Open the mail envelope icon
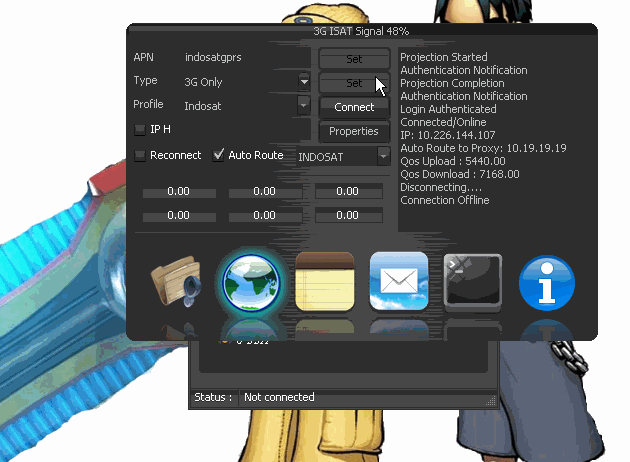This screenshot has height=462, width=630. click(399, 281)
